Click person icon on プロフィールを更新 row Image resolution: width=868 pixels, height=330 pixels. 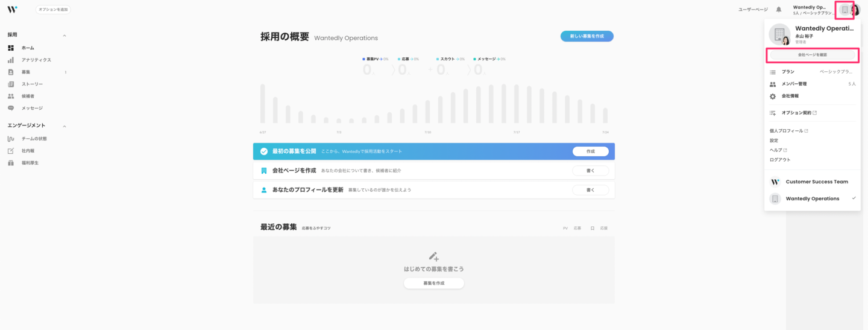tap(264, 189)
